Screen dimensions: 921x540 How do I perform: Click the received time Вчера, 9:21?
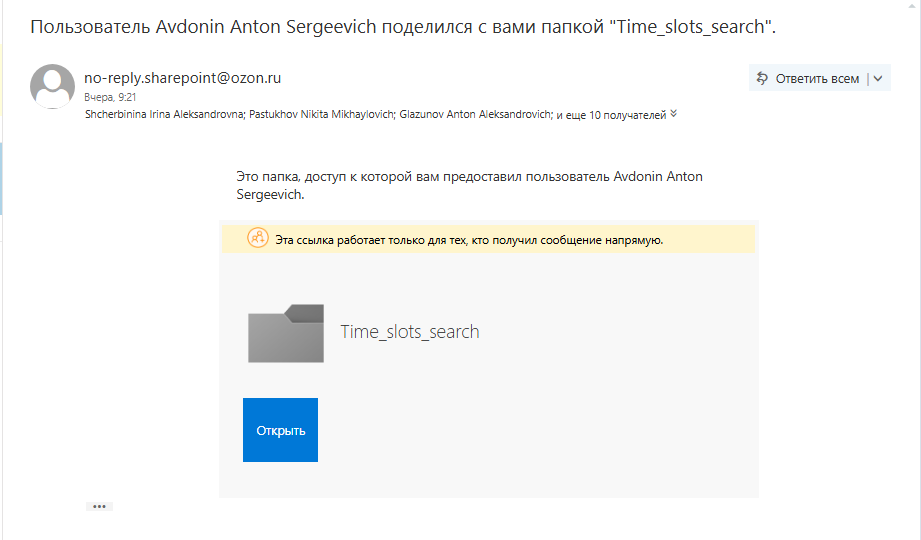click(110, 97)
